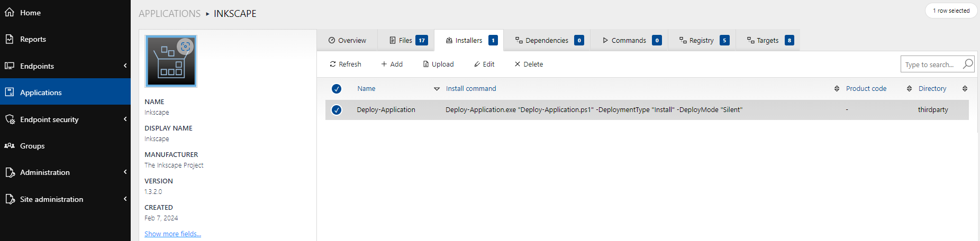
Task: Add a new installer
Action: click(392, 64)
